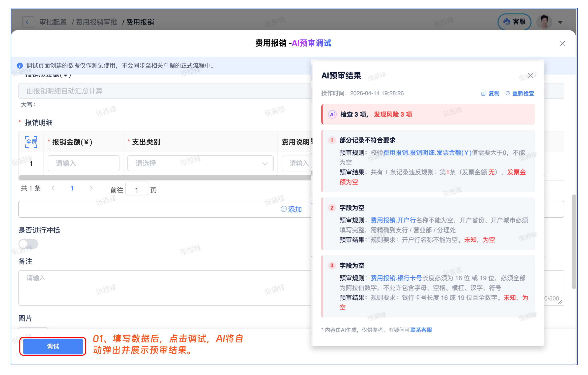Click the 重新检查 recheck icon
Image resolution: width=588 pixels, height=375 pixels.
pyautogui.click(x=508, y=93)
